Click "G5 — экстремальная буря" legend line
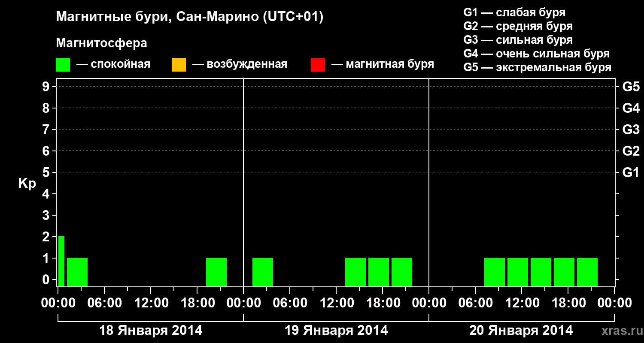 [537, 67]
